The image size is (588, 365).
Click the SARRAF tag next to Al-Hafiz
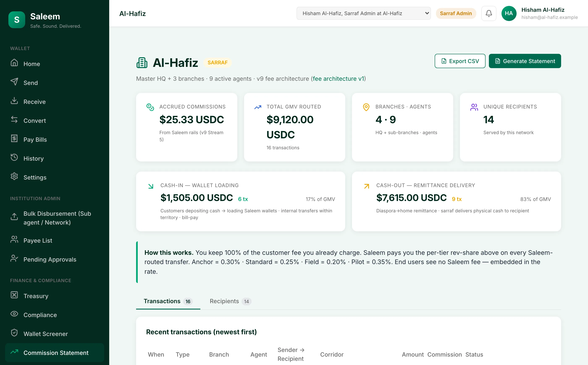coord(218,62)
